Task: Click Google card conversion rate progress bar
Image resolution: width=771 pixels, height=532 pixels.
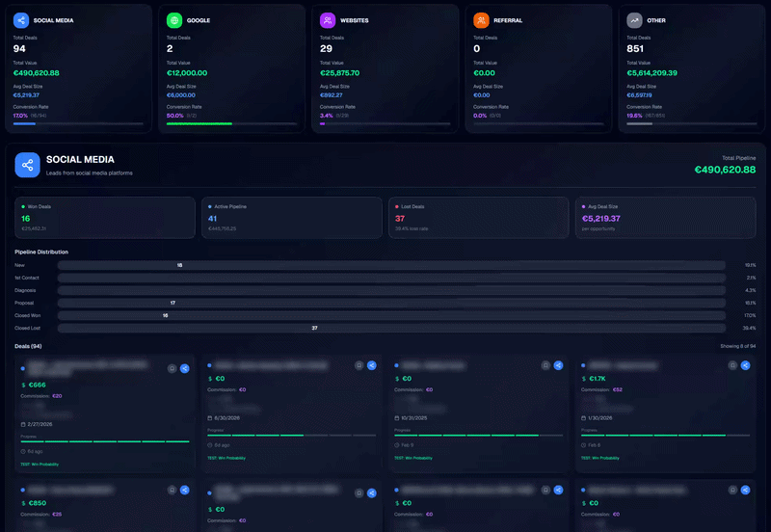Action: coord(231,123)
